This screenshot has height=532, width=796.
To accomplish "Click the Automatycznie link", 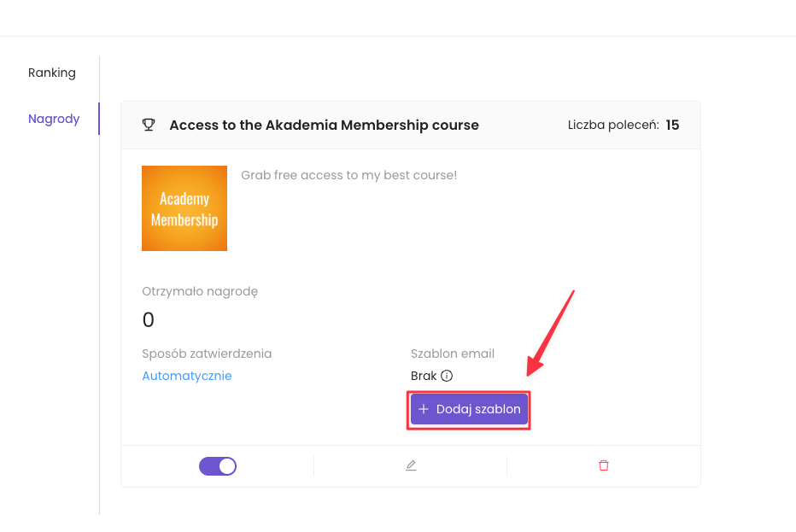I will [187, 376].
